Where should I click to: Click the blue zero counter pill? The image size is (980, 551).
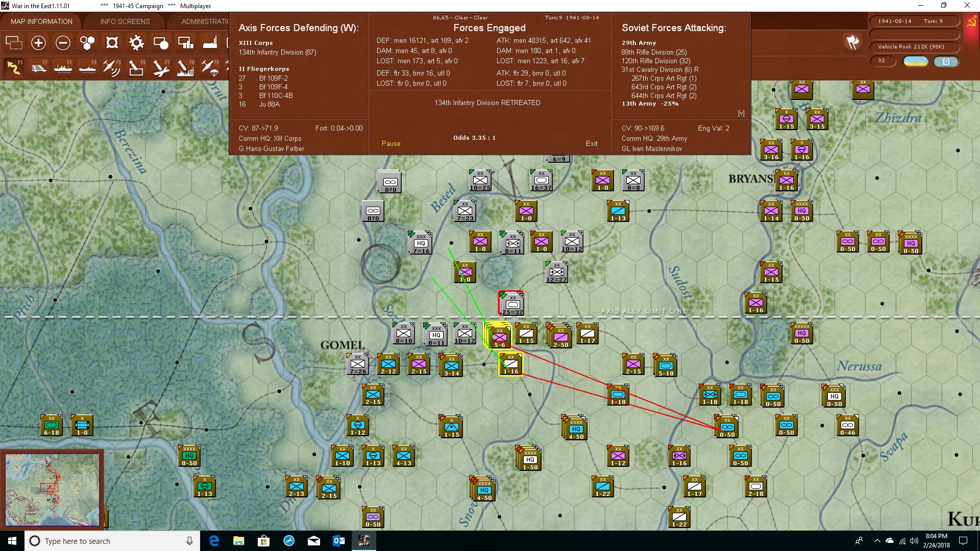pyautogui.click(x=946, y=61)
